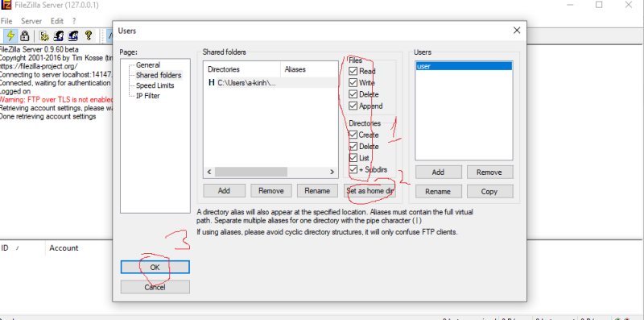
Task: Open the Edit menu
Action: (57, 21)
